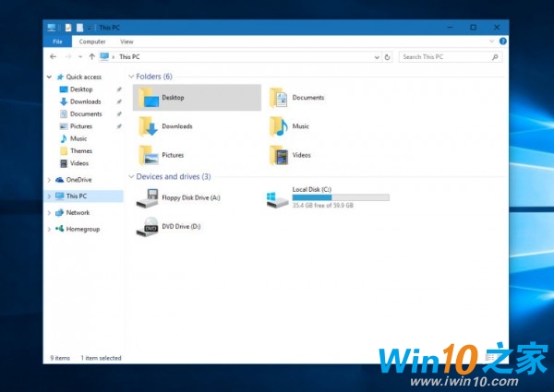
Task: Select the DVD Drive (D:) icon
Action: pyautogui.click(x=148, y=227)
